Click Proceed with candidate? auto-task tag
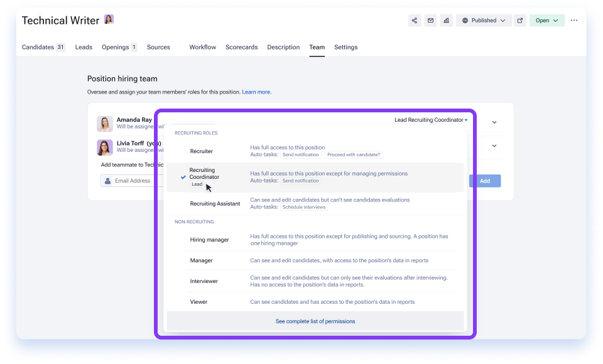 click(x=354, y=155)
